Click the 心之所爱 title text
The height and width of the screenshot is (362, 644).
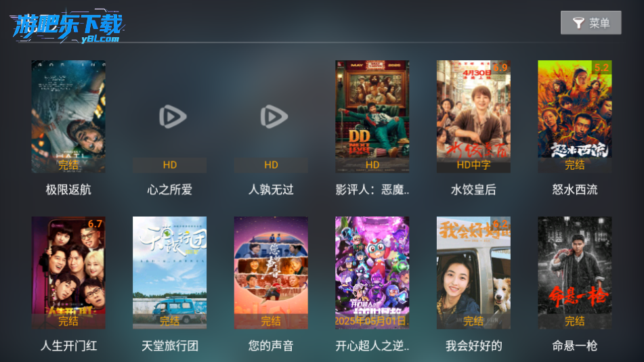click(169, 189)
